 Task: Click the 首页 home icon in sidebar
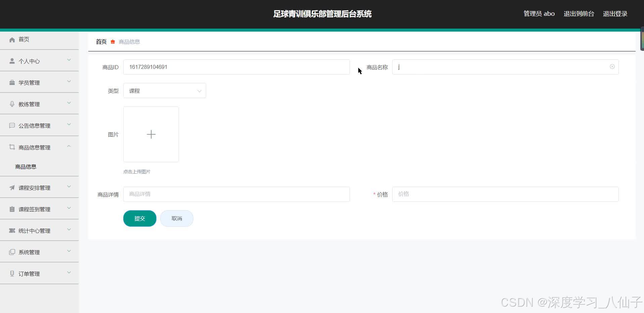[12, 39]
